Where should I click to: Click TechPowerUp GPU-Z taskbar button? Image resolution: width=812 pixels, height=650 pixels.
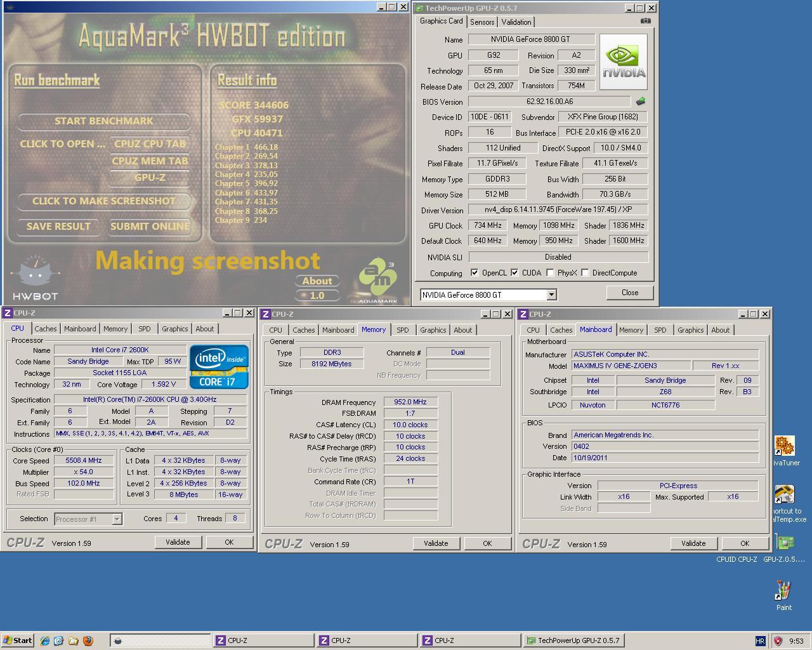[573, 640]
